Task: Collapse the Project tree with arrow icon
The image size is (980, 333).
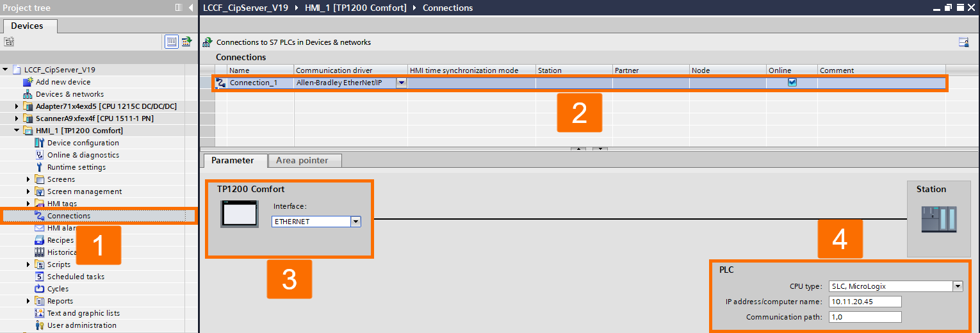Action: coord(191,8)
